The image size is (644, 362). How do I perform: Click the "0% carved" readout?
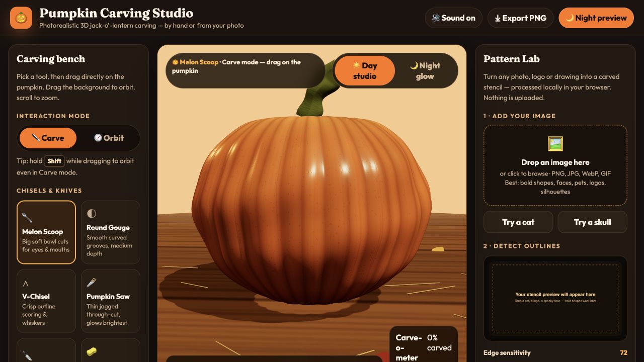[439, 342]
